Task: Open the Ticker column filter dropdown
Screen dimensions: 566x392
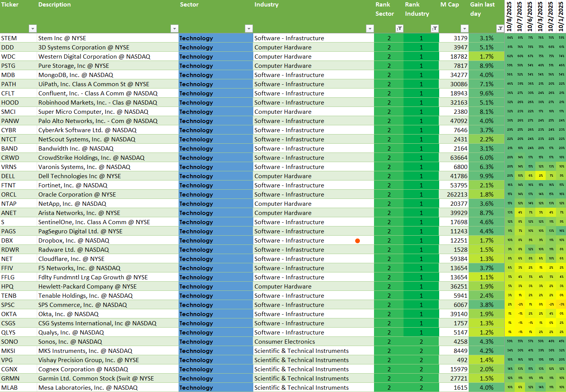Action: (33, 29)
